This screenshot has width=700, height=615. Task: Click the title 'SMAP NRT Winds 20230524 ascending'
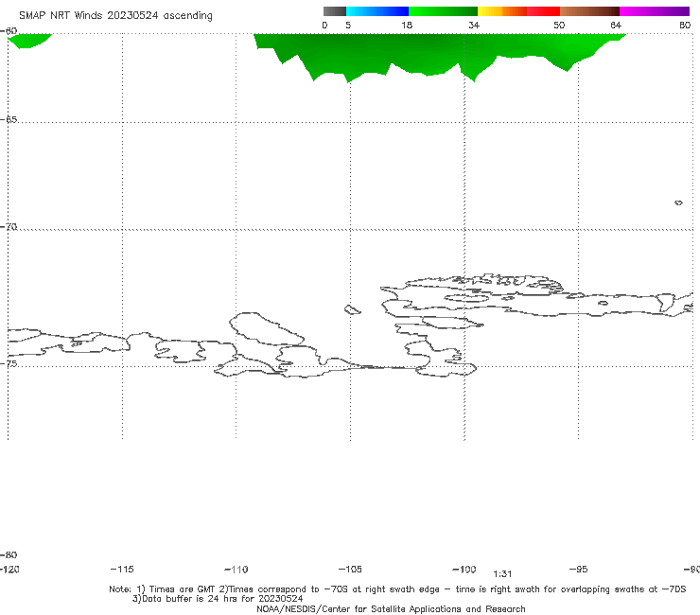(x=115, y=16)
